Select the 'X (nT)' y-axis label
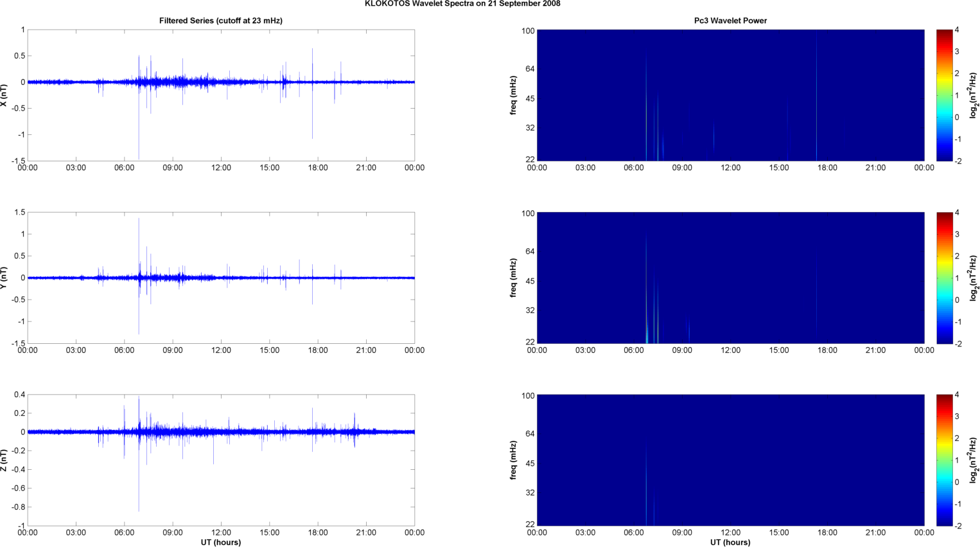Image resolution: width=980 pixels, height=547 pixels. [x=4, y=95]
